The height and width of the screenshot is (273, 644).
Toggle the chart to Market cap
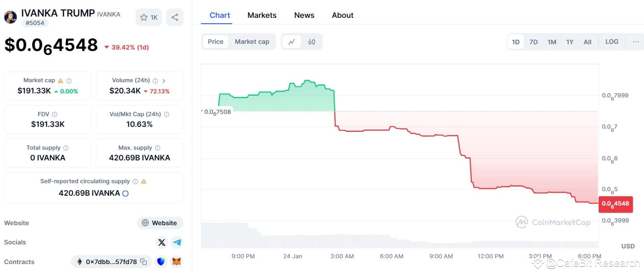(252, 42)
